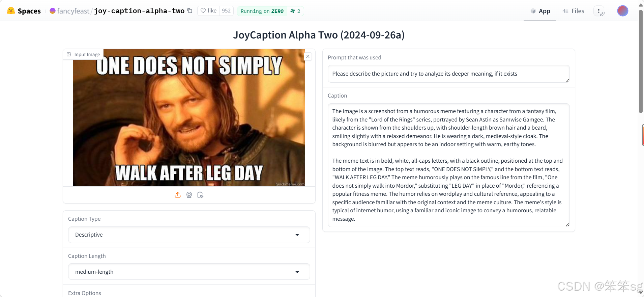
Task: Click the paste from clipboard icon
Action: (x=200, y=195)
